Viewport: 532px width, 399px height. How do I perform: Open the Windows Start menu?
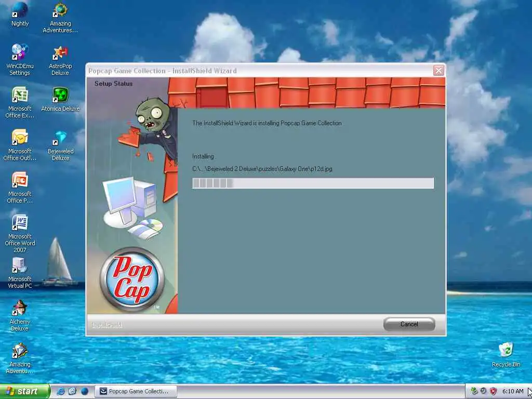[x=25, y=391]
